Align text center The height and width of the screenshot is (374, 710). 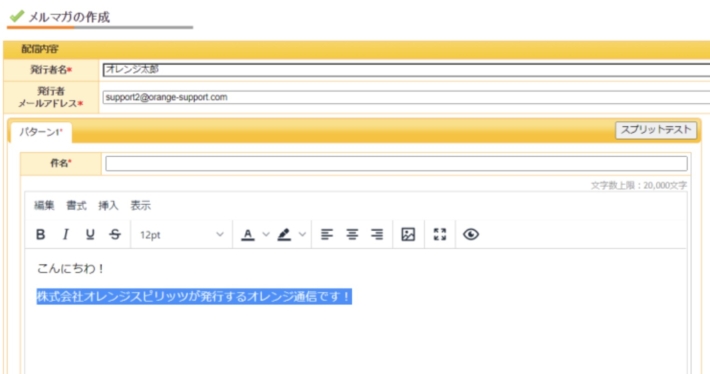click(x=352, y=234)
